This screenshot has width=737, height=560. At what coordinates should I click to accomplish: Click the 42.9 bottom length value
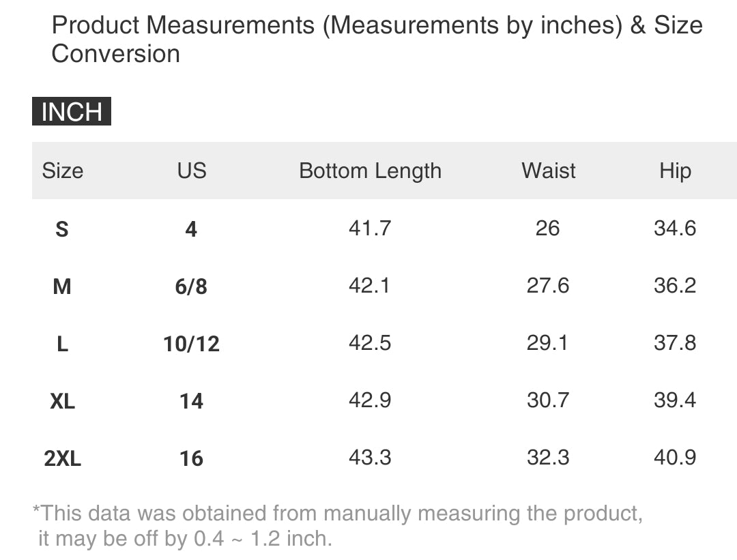[370, 400]
